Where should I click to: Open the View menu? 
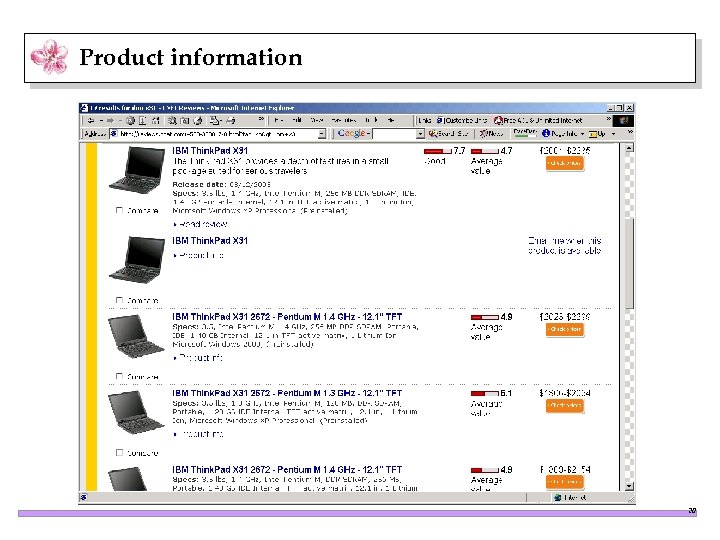(x=316, y=120)
